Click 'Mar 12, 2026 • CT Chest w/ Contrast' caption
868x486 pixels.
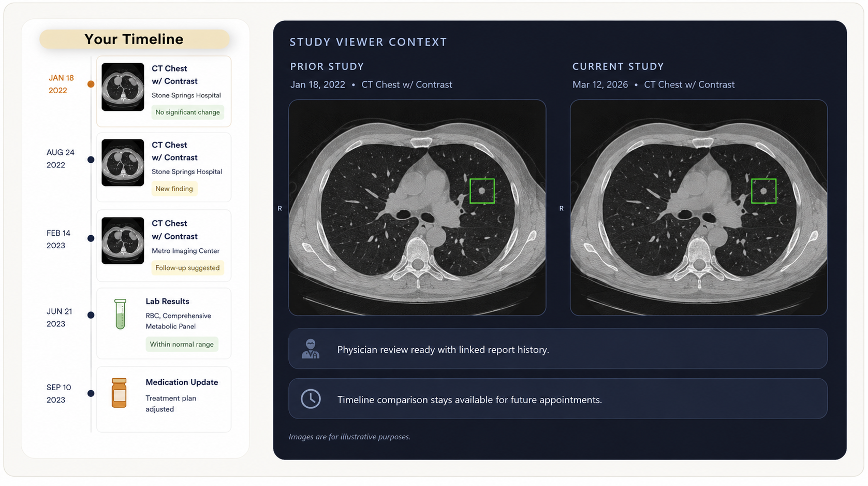[x=653, y=84]
